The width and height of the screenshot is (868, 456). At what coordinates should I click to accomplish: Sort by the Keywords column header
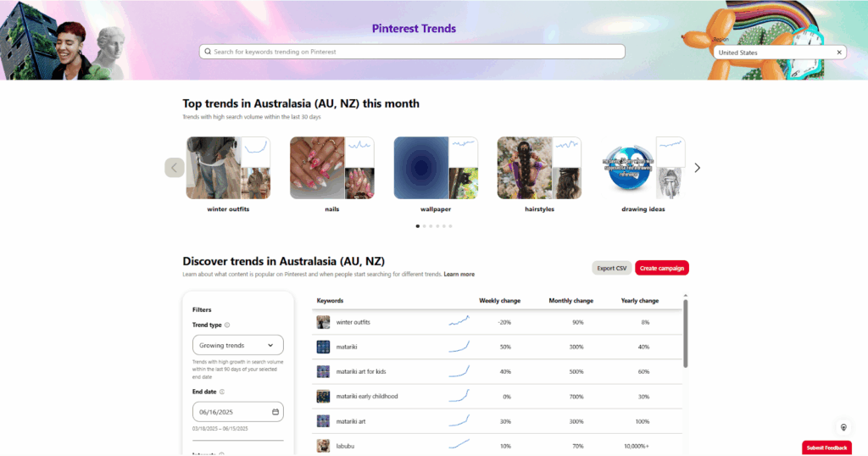pos(330,301)
